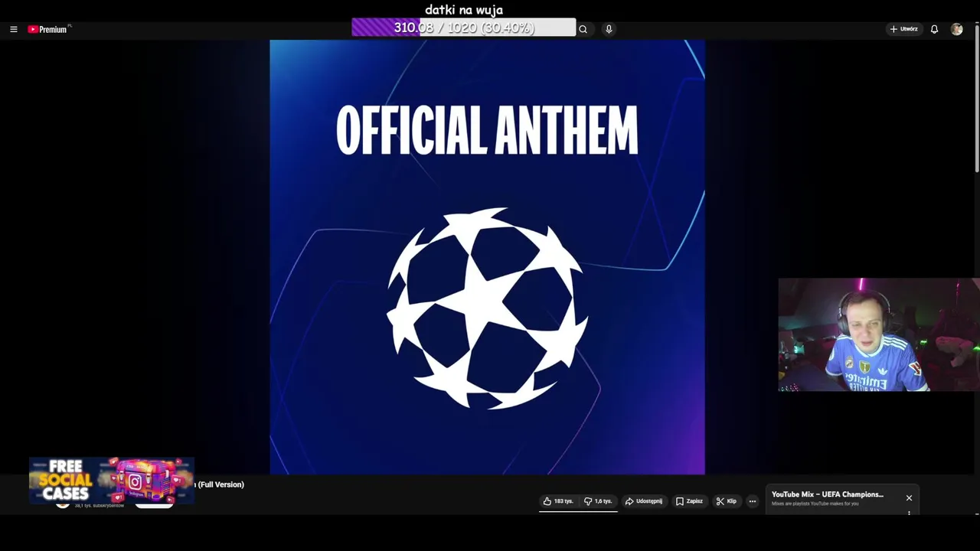Viewport: 980px width, 551px height.
Task: Open the notifications bell
Action: pos(934,29)
